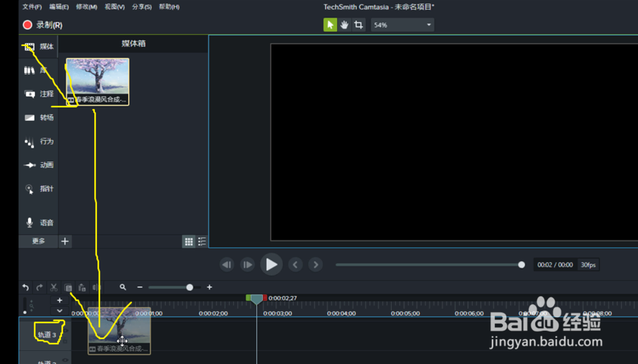Open the 视图(V) menu
This screenshot has width=638, height=364.
coord(114,7)
